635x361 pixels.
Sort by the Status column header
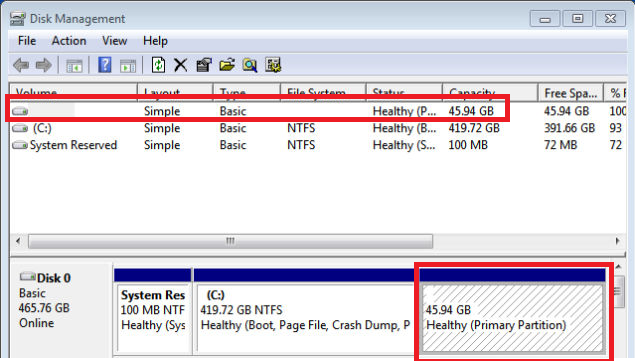(x=404, y=93)
